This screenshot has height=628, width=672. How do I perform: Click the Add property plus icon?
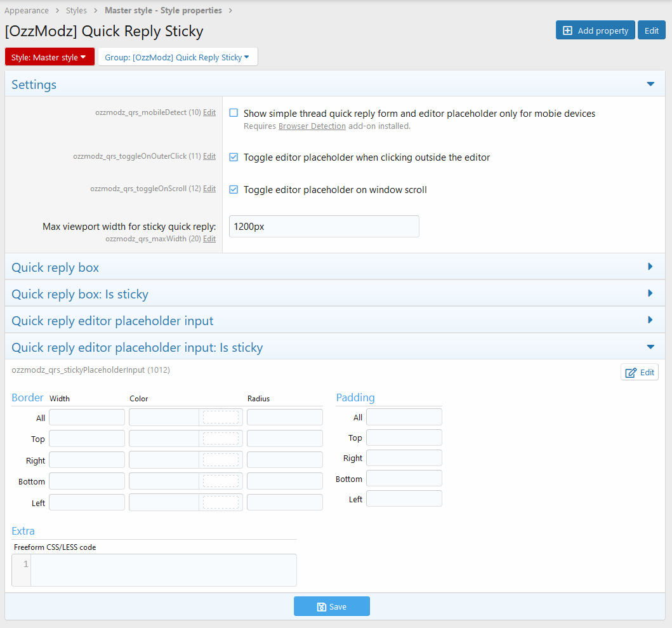[x=567, y=30]
